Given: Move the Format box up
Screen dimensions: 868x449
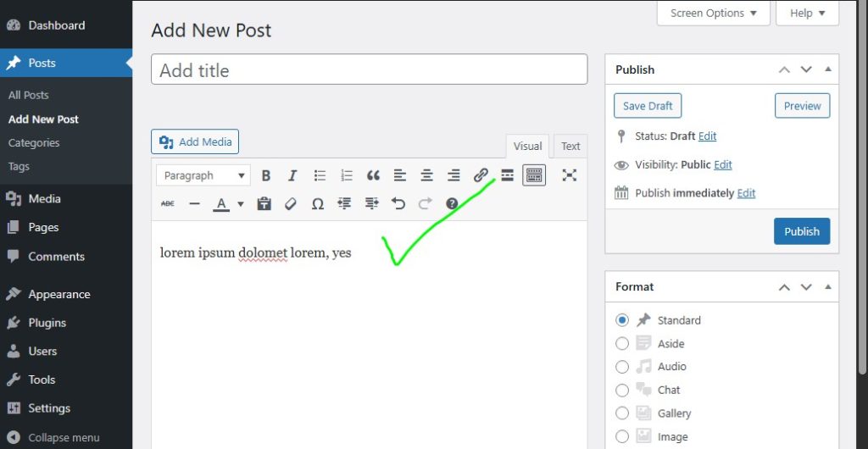Looking at the screenshot, I should pos(784,287).
